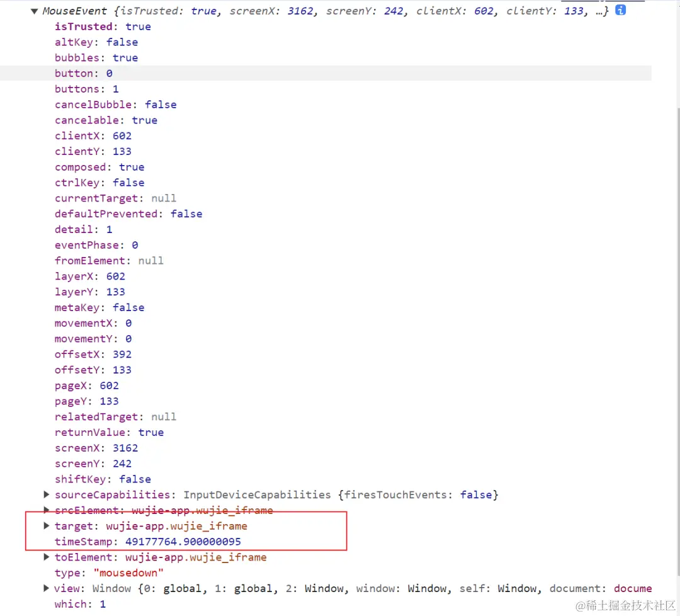Select the bubbles: true row
Image resolution: width=680 pixels, height=616 pixels.
[x=96, y=58]
